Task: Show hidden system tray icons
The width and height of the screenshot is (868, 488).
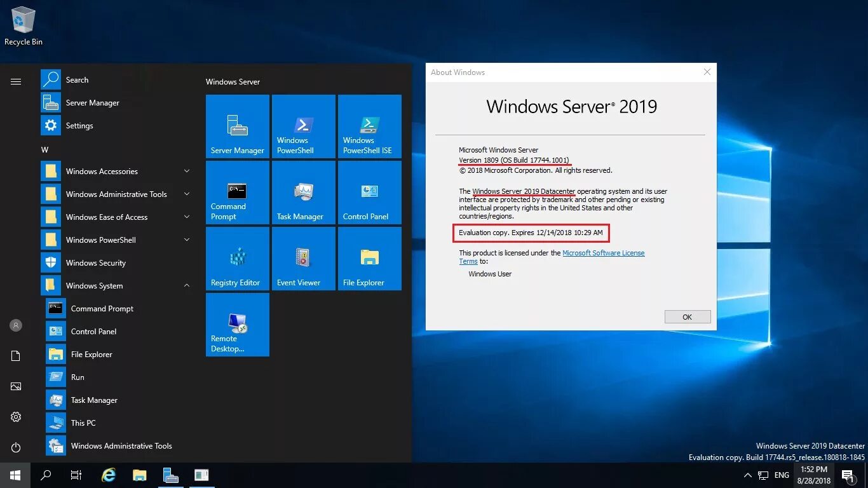Action: (748, 475)
